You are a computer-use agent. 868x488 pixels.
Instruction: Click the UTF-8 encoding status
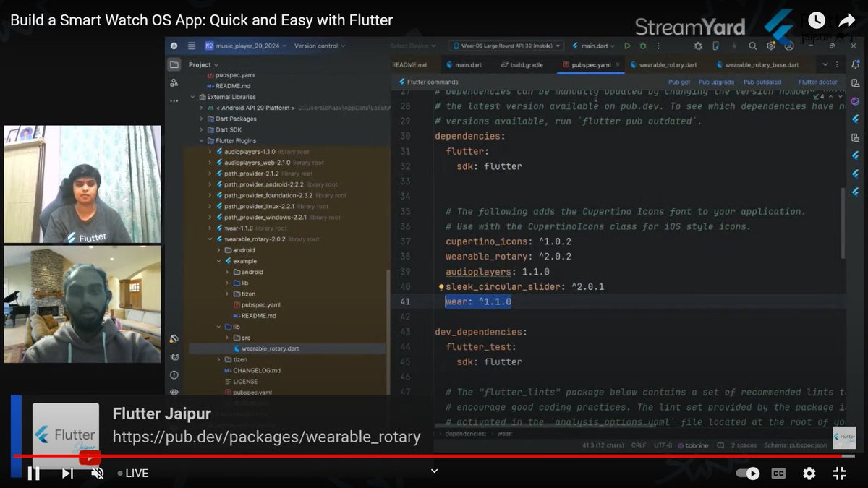click(665, 445)
